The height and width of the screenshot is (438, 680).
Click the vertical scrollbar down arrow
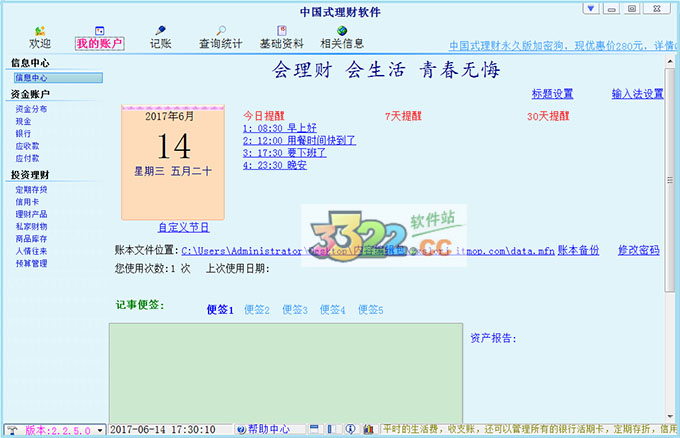coord(670,416)
